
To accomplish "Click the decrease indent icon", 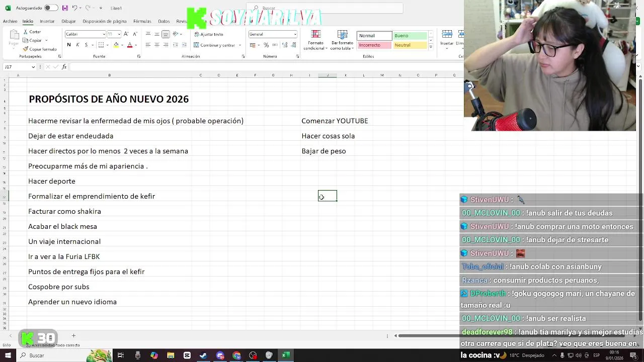I will pyautogui.click(x=176, y=45).
